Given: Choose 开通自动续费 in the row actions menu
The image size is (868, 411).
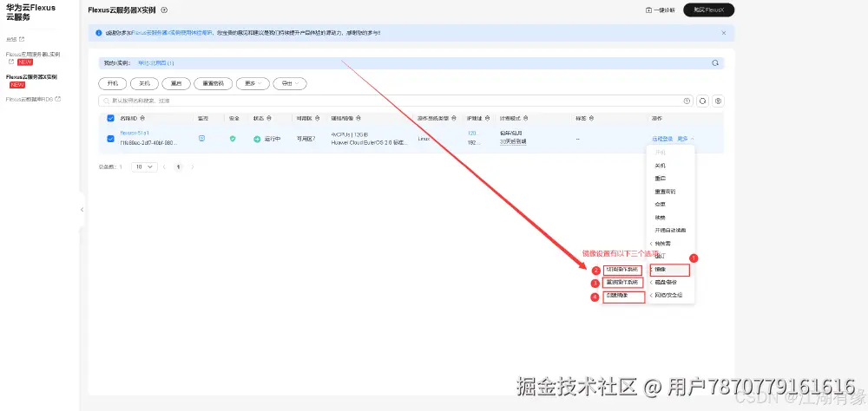Looking at the screenshot, I should point(672,230).
